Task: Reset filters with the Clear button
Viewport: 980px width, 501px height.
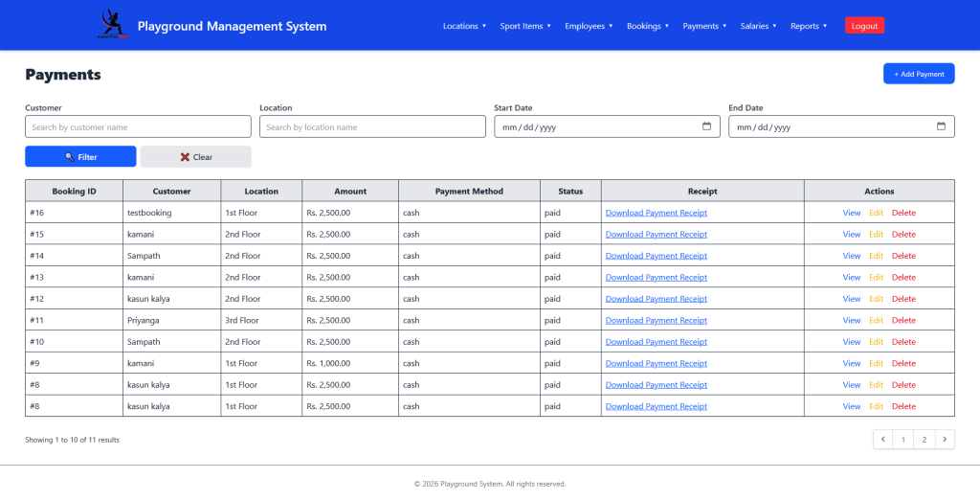Action: 195,157
